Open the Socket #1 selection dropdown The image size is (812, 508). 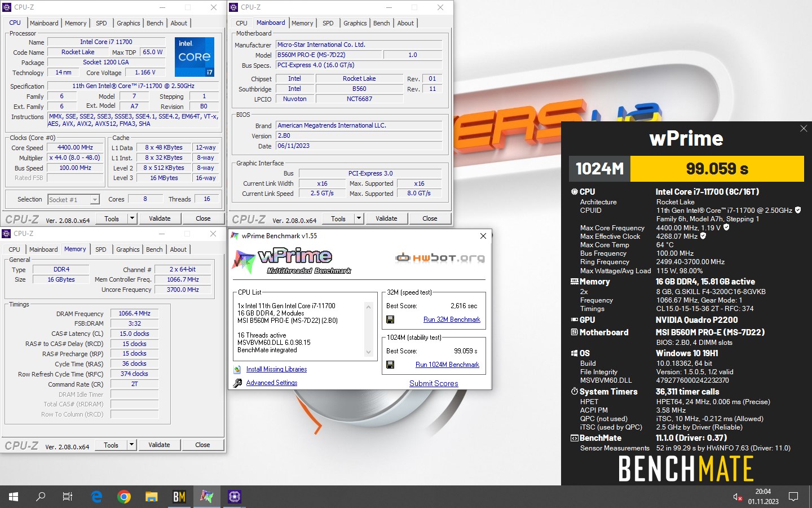click(x=95, y=199)
